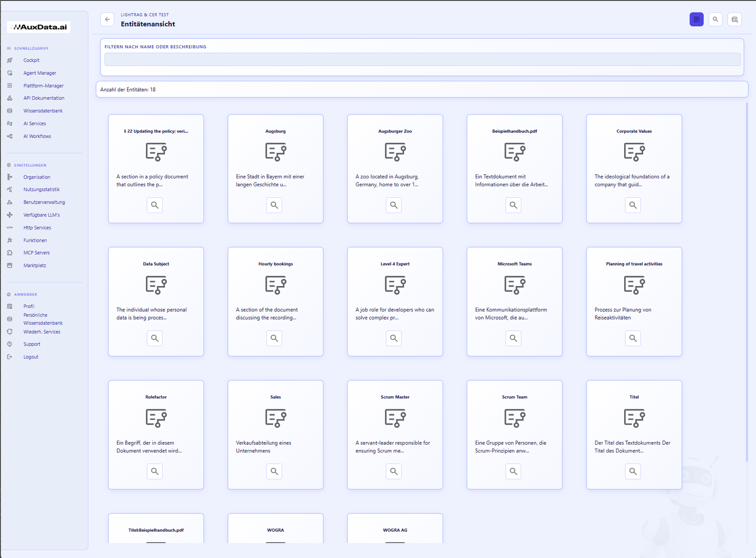Viewport: 756px width, 558px height.
Task: Navigate to Plattform-Manager
Action: coord(44,86)
